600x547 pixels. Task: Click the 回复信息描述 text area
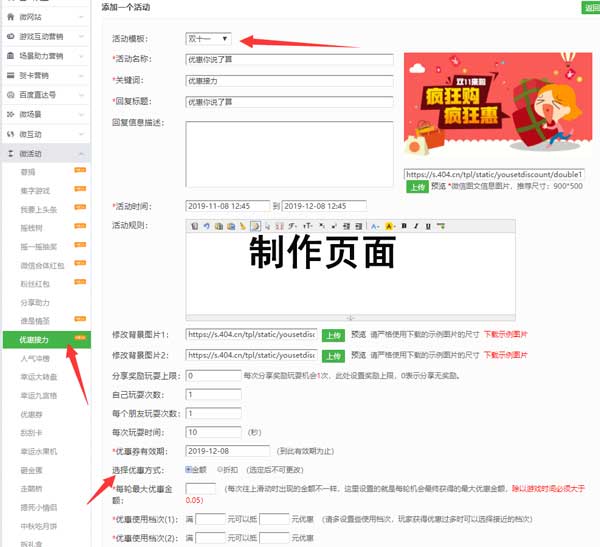click(289, 154)
